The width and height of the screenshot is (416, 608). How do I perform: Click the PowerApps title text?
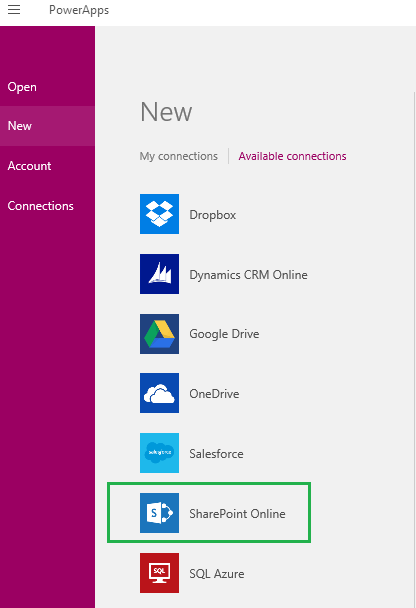79,10
